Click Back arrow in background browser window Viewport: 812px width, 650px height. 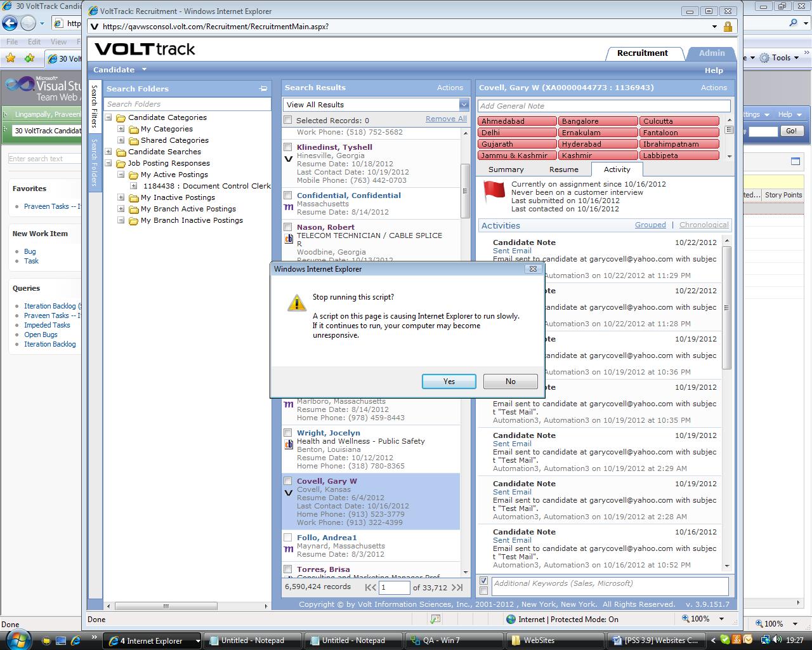pos(10,23)
